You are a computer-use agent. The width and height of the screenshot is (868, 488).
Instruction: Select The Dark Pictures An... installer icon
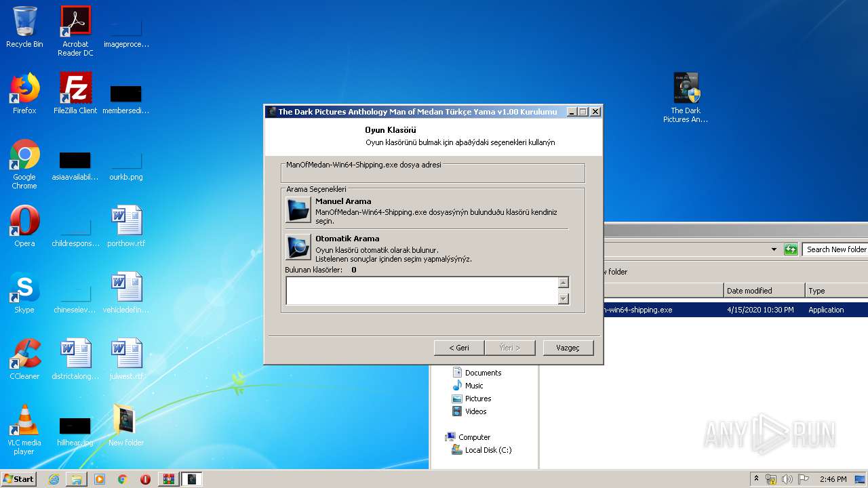(686, 98)
